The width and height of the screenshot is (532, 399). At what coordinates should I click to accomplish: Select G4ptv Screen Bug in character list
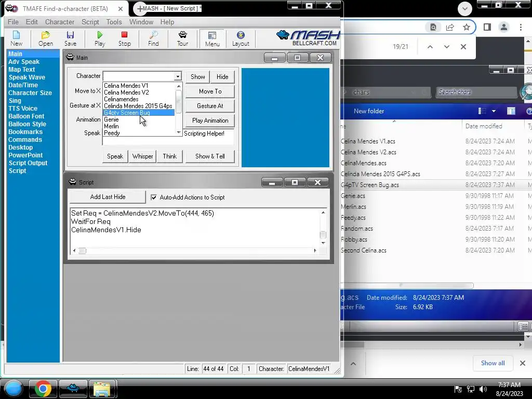tap(139, 113)
